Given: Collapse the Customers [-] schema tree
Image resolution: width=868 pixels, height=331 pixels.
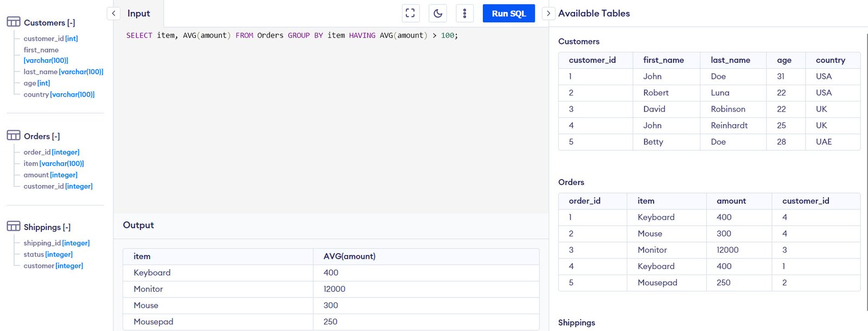Looking at the screenshot, I should 49,23.
